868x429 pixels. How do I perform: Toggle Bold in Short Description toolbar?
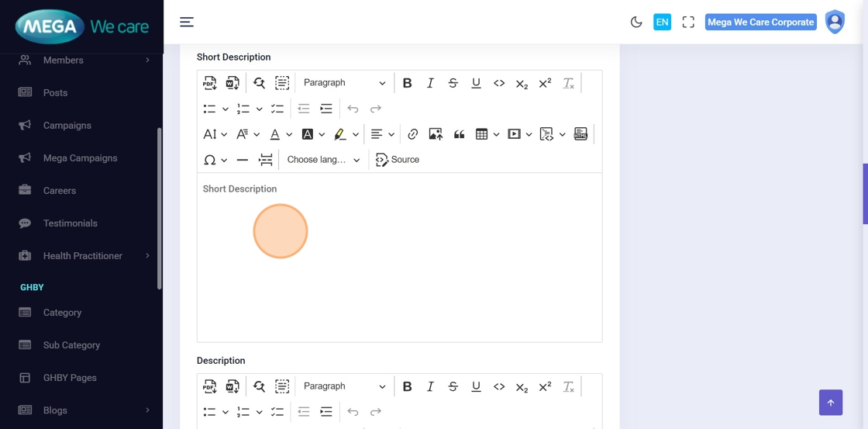407,83
